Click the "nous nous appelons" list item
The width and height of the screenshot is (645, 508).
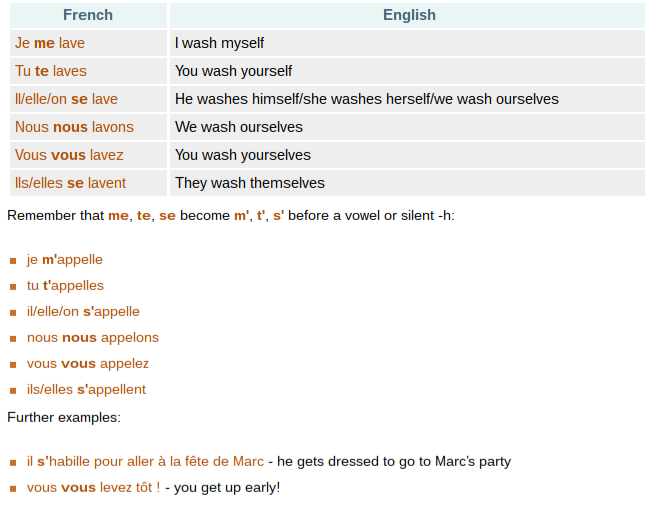93,338
